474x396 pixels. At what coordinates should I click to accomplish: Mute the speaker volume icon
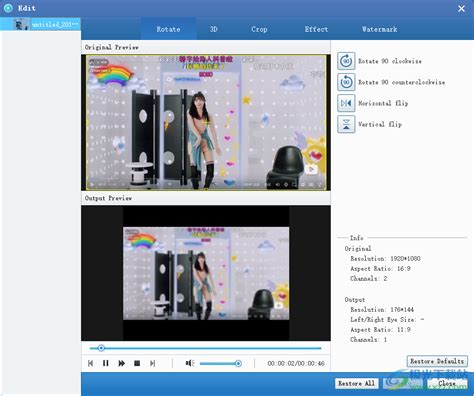tap(190, 363)
